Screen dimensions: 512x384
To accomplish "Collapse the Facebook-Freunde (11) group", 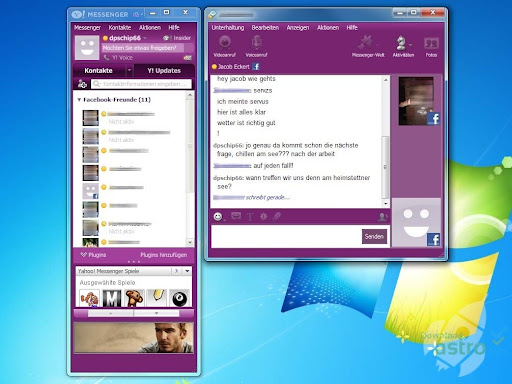I will [79, 99].
